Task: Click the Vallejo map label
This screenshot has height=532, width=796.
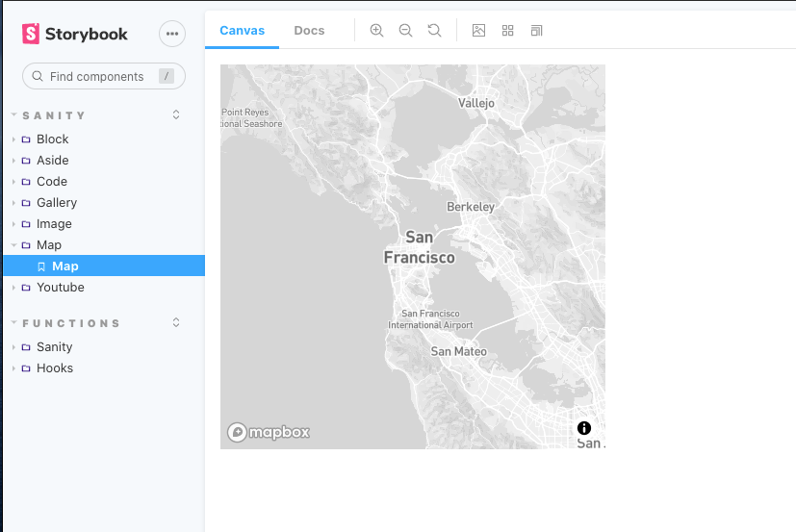Action: 476,103
